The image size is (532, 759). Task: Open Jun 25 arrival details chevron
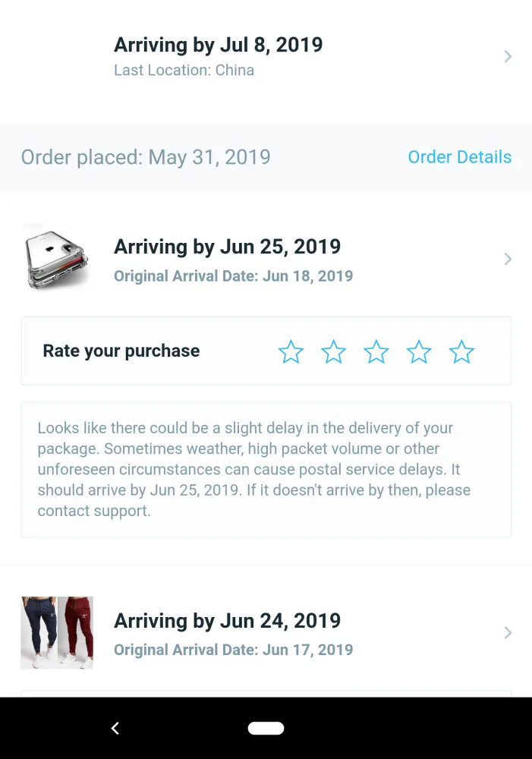[x=508, y=260]
